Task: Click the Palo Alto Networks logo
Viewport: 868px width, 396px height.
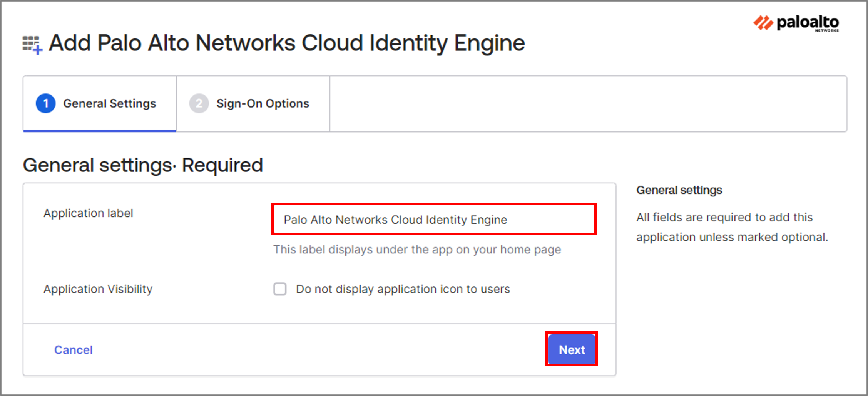Action: [x=796, y=23]
